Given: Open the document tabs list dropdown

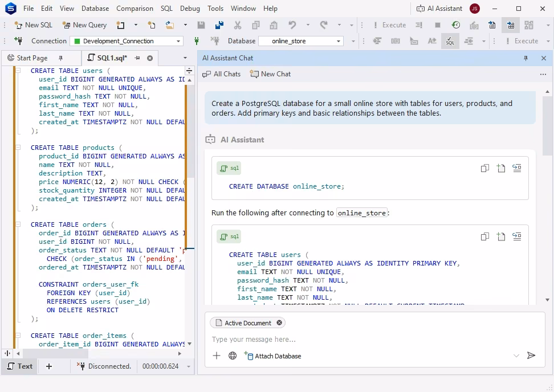Looking at the screenshot, I should [185, 58].
